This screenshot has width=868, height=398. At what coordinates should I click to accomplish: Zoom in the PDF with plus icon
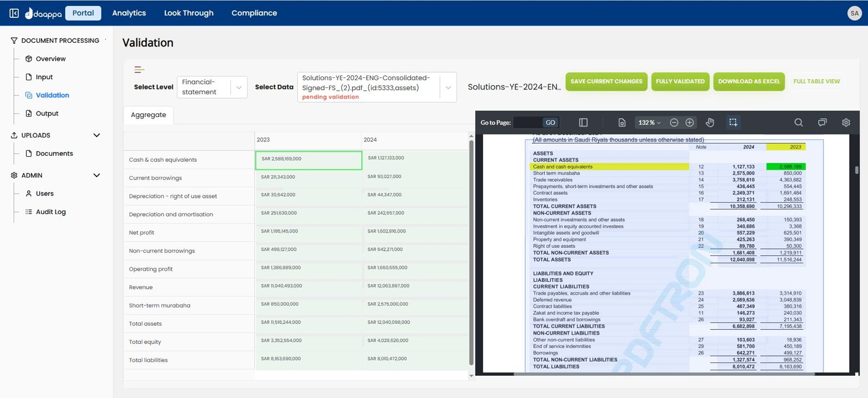pyautogui.click(x=690, y=123)
